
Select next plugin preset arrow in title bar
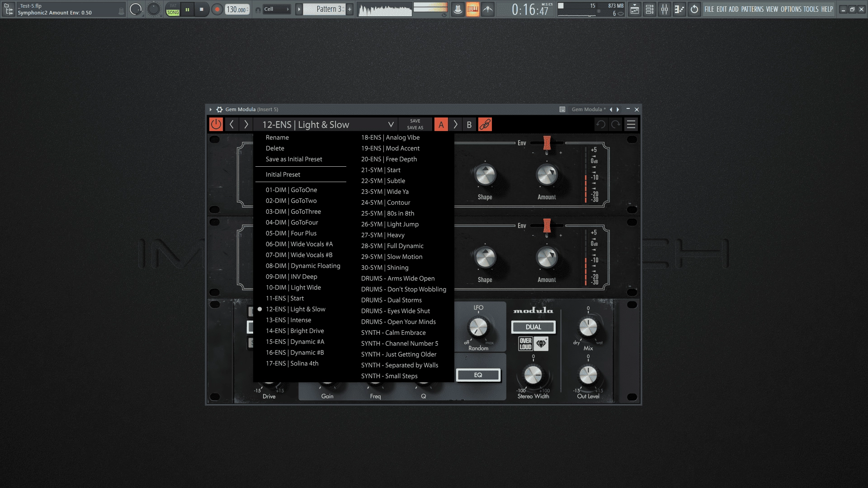click(x=618, y=109)
